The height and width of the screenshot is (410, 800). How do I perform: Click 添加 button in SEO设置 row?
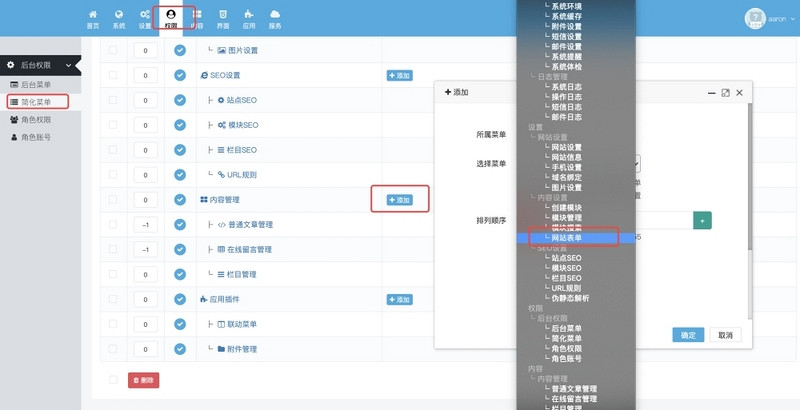399,75
